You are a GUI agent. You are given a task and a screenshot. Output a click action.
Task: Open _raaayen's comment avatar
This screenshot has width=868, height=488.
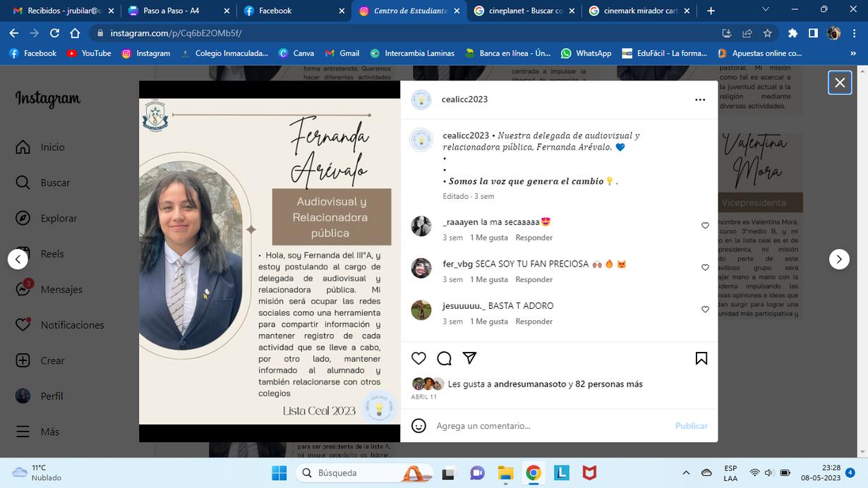tap(421, 226)
